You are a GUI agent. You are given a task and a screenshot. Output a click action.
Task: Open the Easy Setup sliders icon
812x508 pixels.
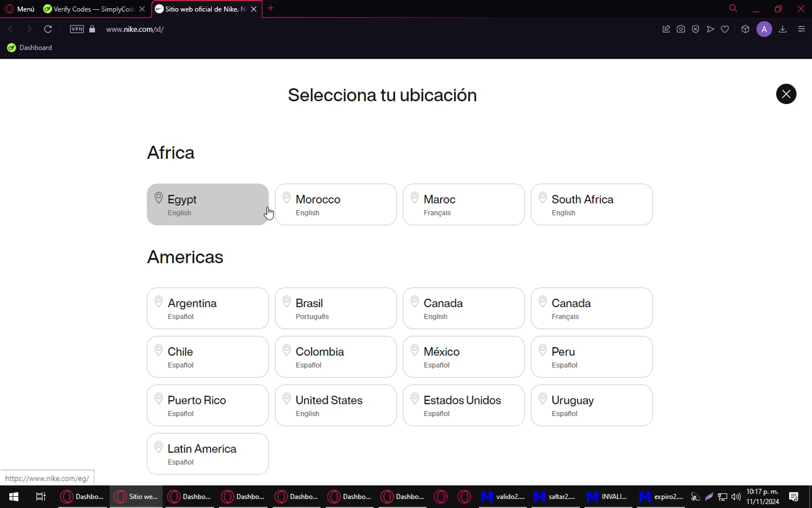801,29
